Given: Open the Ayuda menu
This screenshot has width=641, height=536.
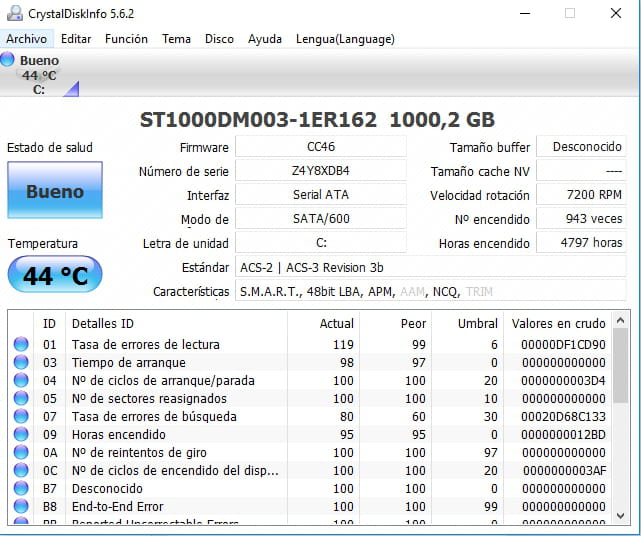Looking at the screenshot, I should coord(265,39).
